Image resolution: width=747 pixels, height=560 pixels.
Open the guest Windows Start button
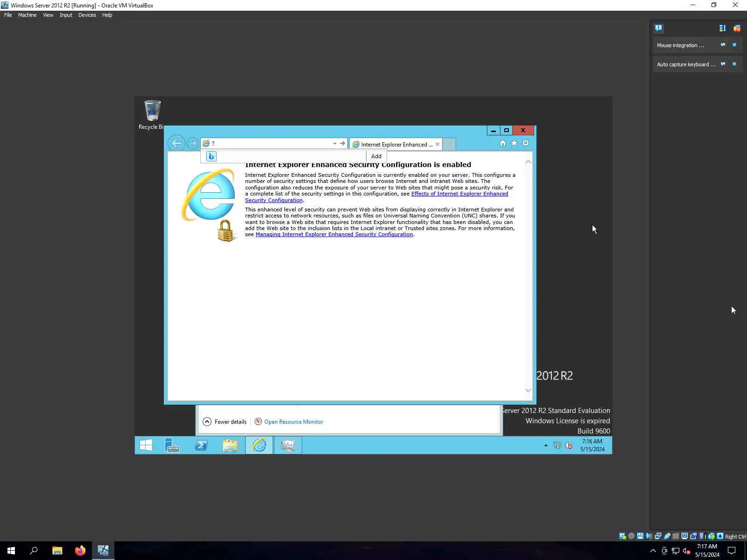click(146, 445)
